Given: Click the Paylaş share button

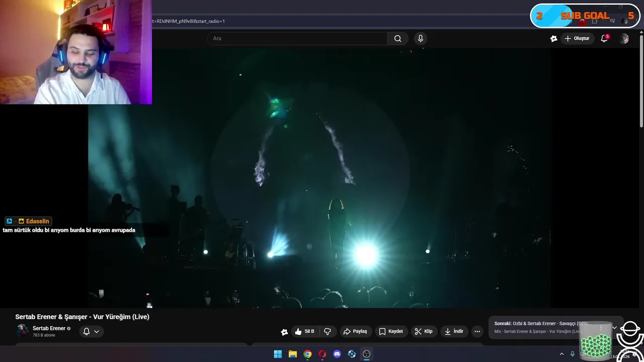Looking at the screenshot, I should tap(355, 331).
